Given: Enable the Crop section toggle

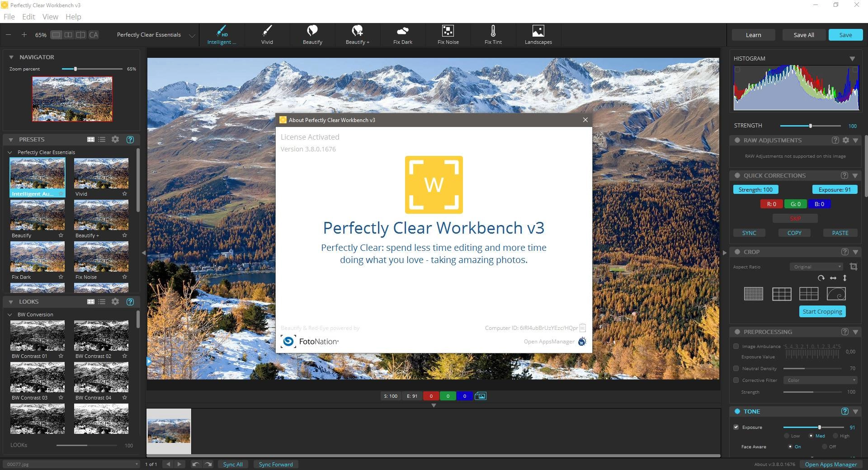Looking at the screenshot, I should 737,252.
